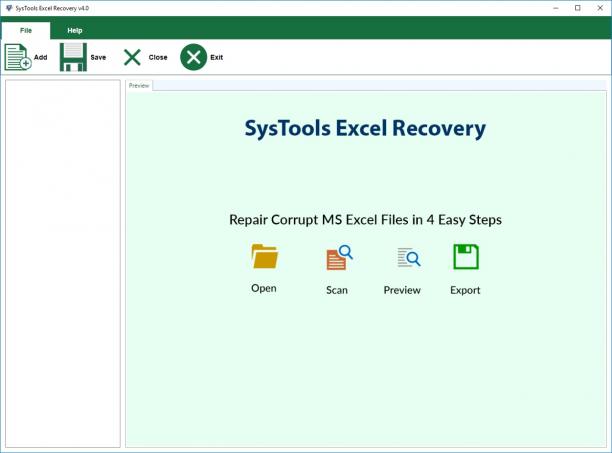This screenshot has height=453, width=612.
Task: Click the Open step label
Action: click(264, 288)
